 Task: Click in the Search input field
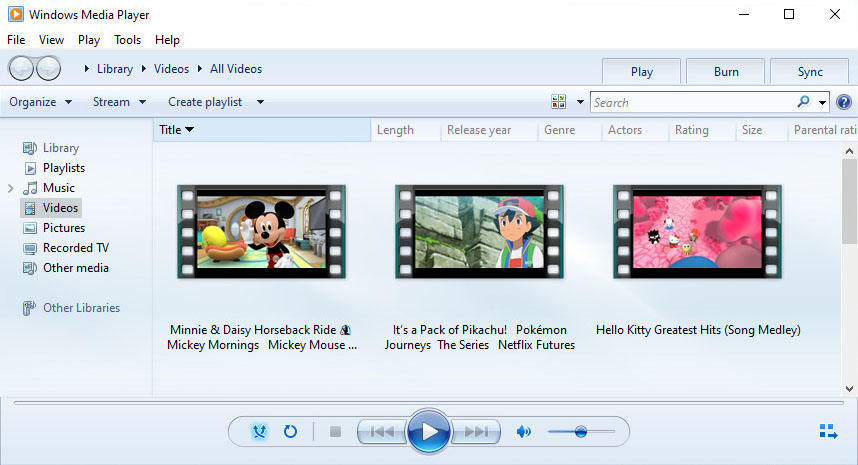click(694, 102)
